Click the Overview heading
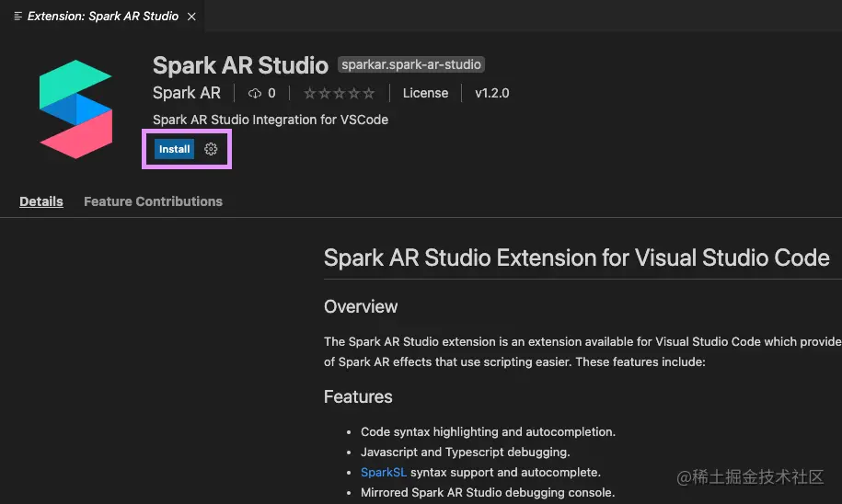The width and height of the screenshot is (842, 504). click(x=361, y=306)
